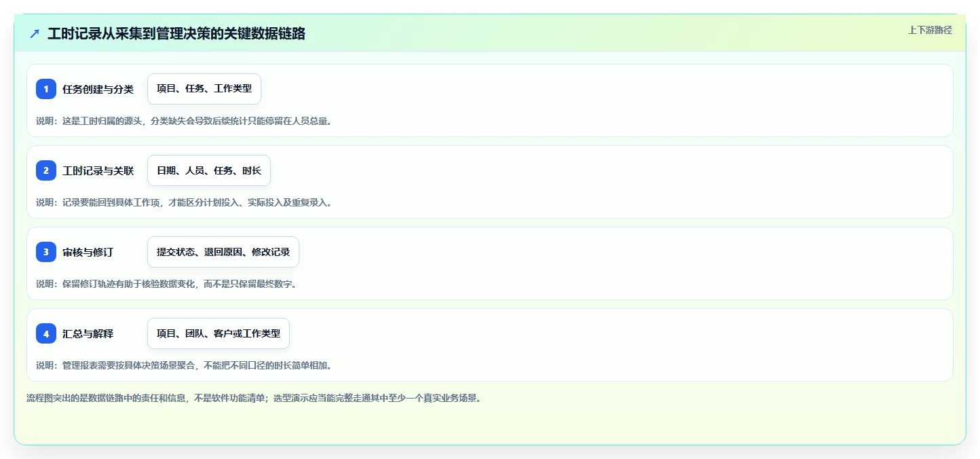
Task: Click the title 工时记录从采集到管理决策的关键数据链路
Action: coord(176,33)
